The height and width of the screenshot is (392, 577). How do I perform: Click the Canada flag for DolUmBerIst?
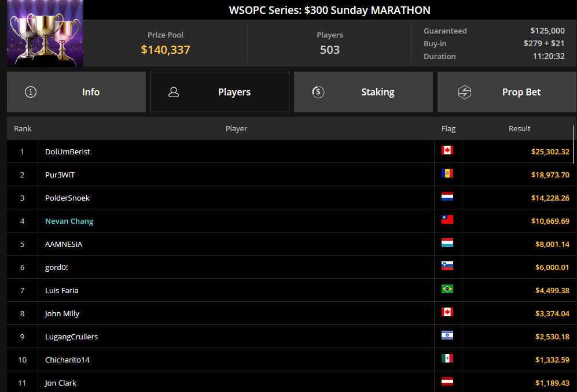pyautogui.click(x=447, y=150)
